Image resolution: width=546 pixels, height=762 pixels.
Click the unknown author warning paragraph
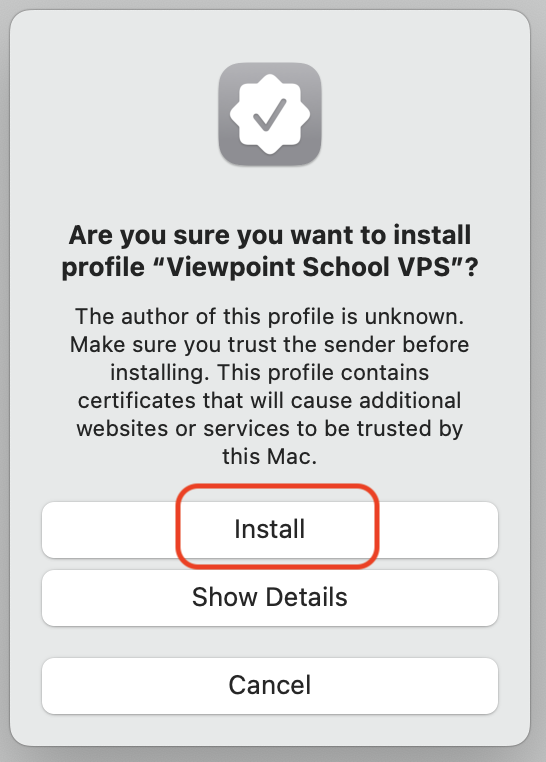click(x=270, y=386)
